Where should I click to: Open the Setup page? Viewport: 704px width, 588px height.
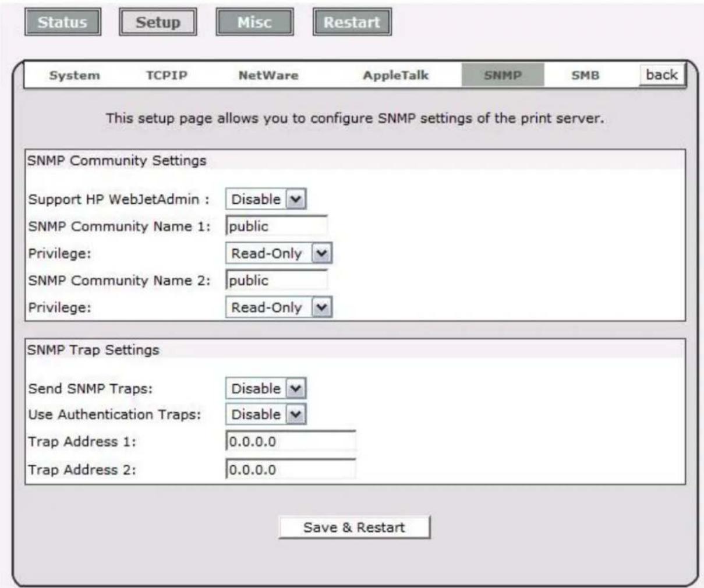coord(158,23)
